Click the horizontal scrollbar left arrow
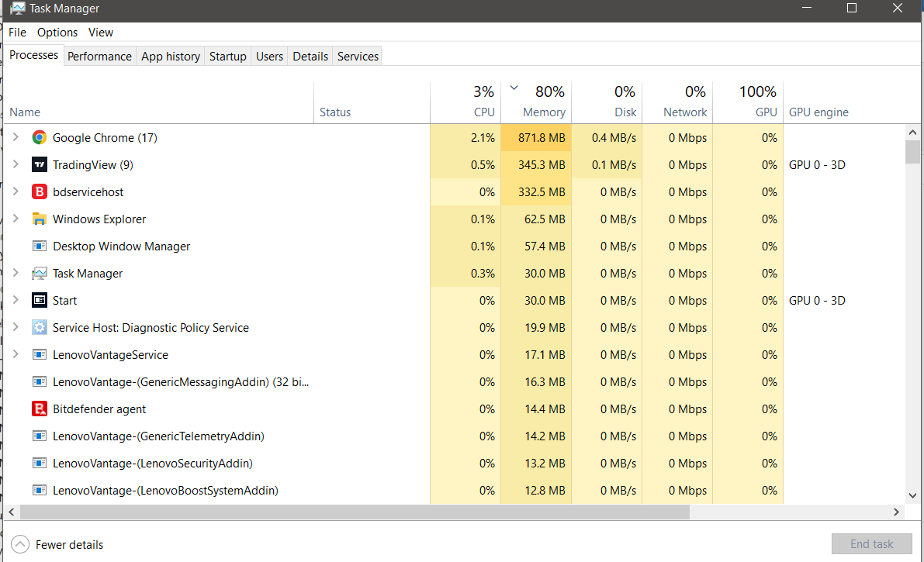This screenshot has height=562, width=924. pyautogui.click(x=11, y=512)
